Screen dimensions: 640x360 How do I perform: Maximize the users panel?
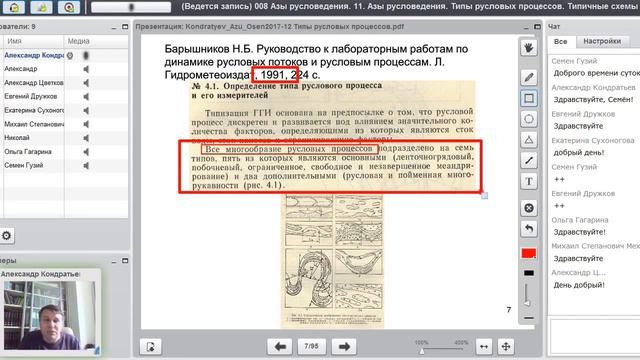(x=125, y=27)
